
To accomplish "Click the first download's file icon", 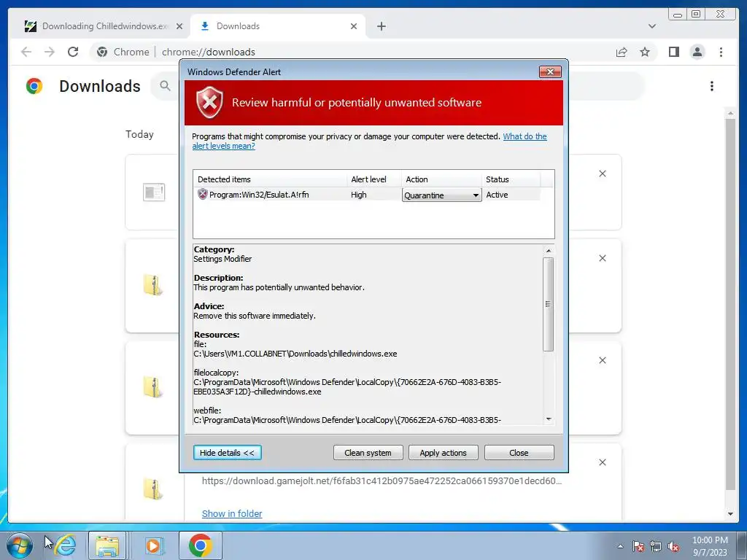I will (154, 192).
